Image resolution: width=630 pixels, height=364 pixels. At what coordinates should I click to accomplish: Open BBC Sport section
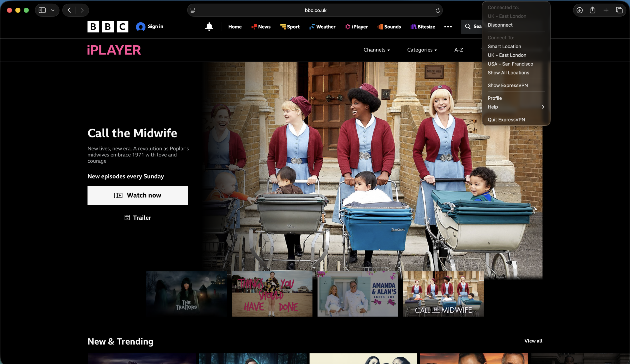coord(290,27)
